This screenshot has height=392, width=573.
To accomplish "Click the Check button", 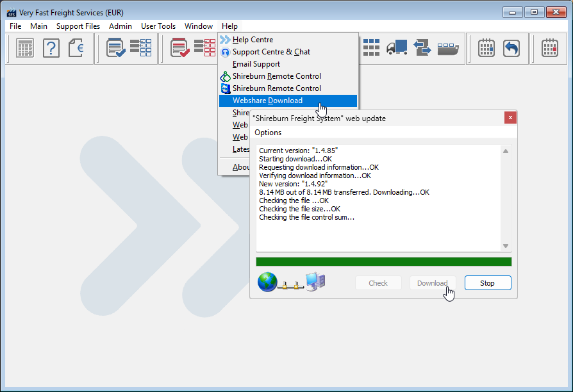I will 378,283.
